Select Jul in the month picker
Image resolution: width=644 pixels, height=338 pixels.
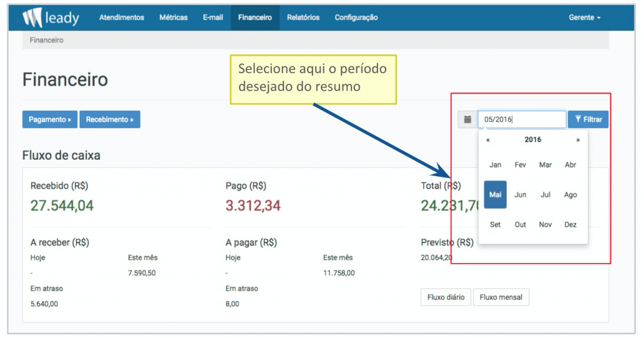tap(545, 194)
